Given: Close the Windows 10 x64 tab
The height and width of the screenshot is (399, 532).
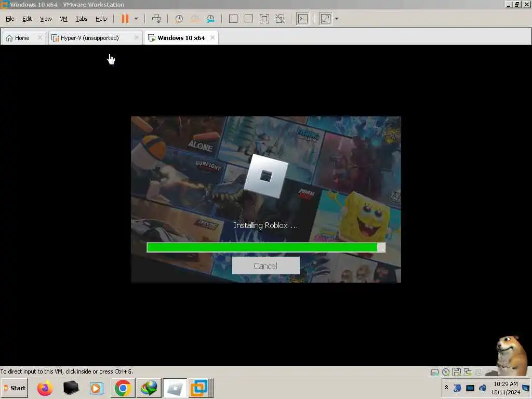Looking at the screenshot, I should tap(212, 37).
